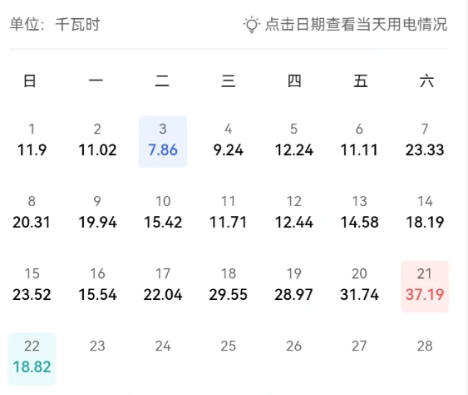Click the 四 weekday header

click(294, 81)
